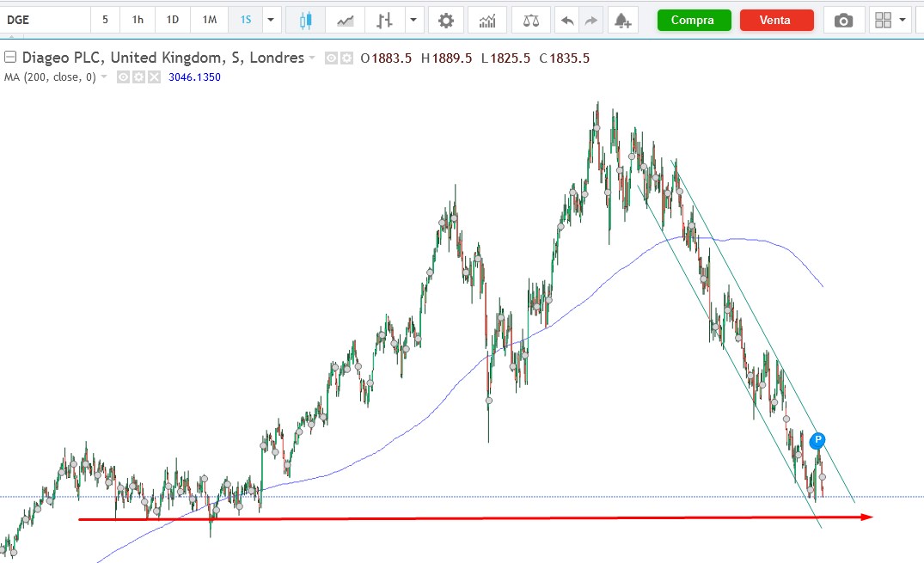This screenshot has width=924, height=563.
Task: Click the close price value 1835.5
Action: pos(569,58)
